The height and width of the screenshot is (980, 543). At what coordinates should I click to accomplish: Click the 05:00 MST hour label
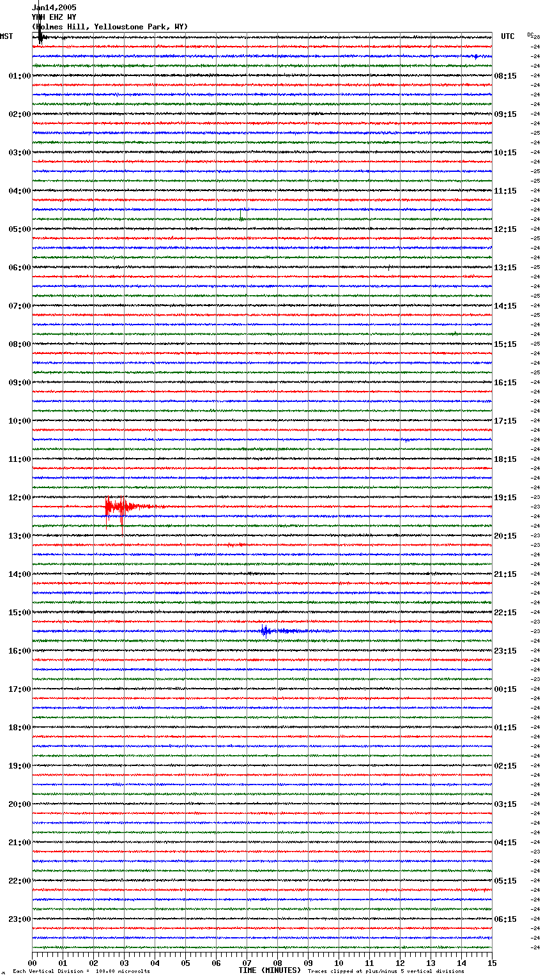point(19,229)
